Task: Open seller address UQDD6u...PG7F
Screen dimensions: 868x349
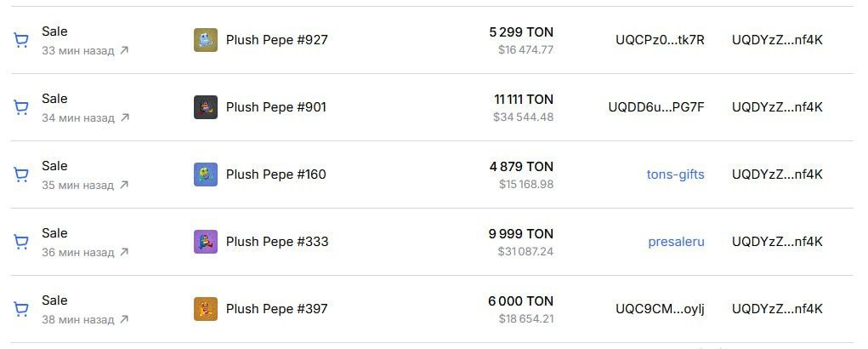Action: [656, 107]
